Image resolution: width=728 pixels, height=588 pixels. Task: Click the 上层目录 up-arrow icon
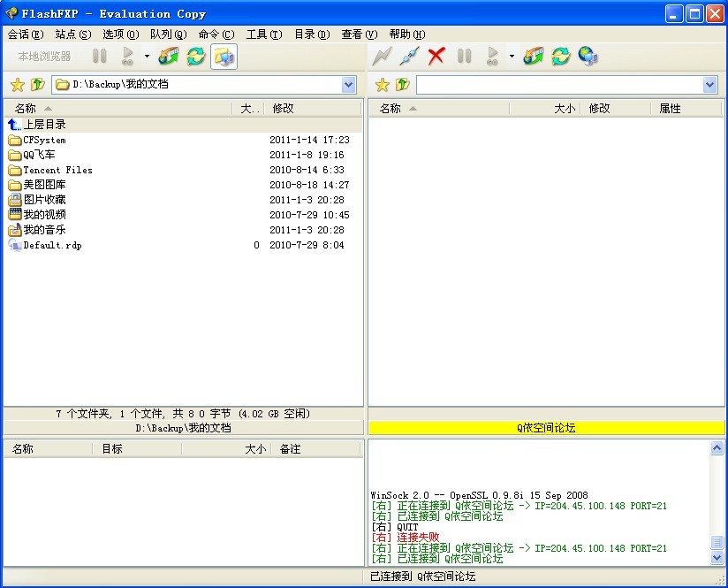(x=14, y=124)
